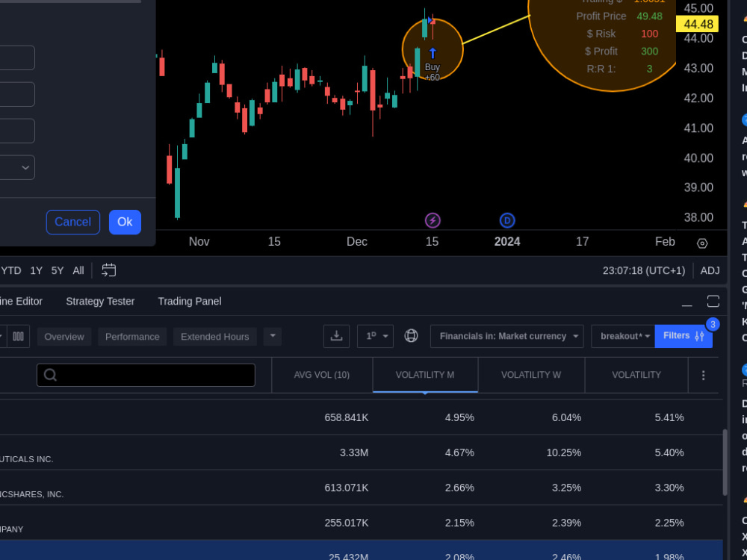
Task: Open chart settings gear beside the time axis
Action: 702,243
